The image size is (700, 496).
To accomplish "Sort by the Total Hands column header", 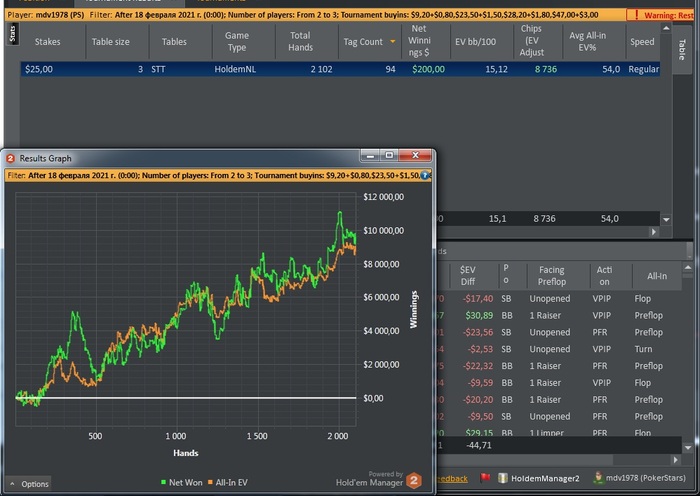I will (x=300, y=42).
